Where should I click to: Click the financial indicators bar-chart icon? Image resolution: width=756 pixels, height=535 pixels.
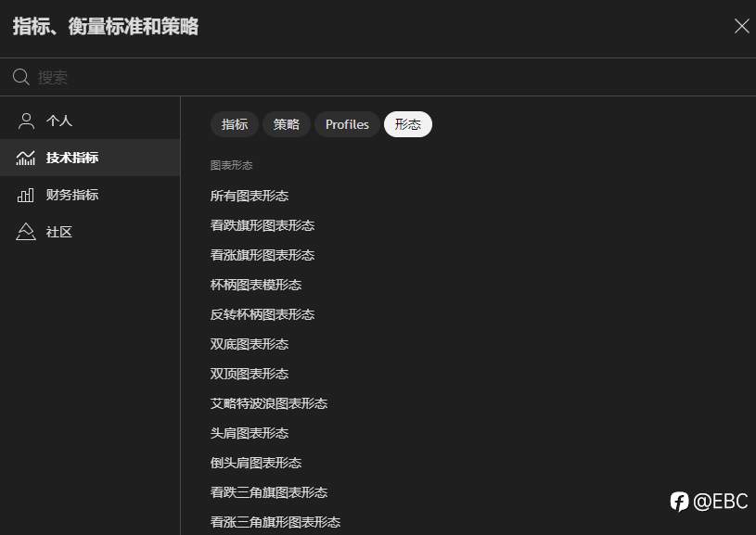[26, 195]
